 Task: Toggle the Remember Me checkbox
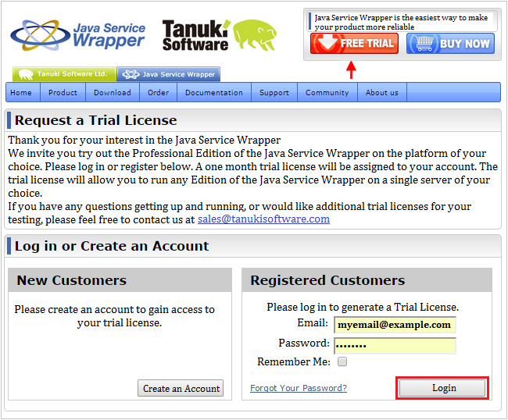(x=342, y=361)
